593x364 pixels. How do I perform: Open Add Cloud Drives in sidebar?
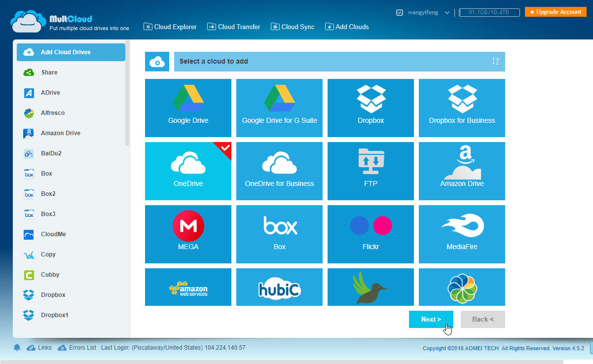click(71, 52)
